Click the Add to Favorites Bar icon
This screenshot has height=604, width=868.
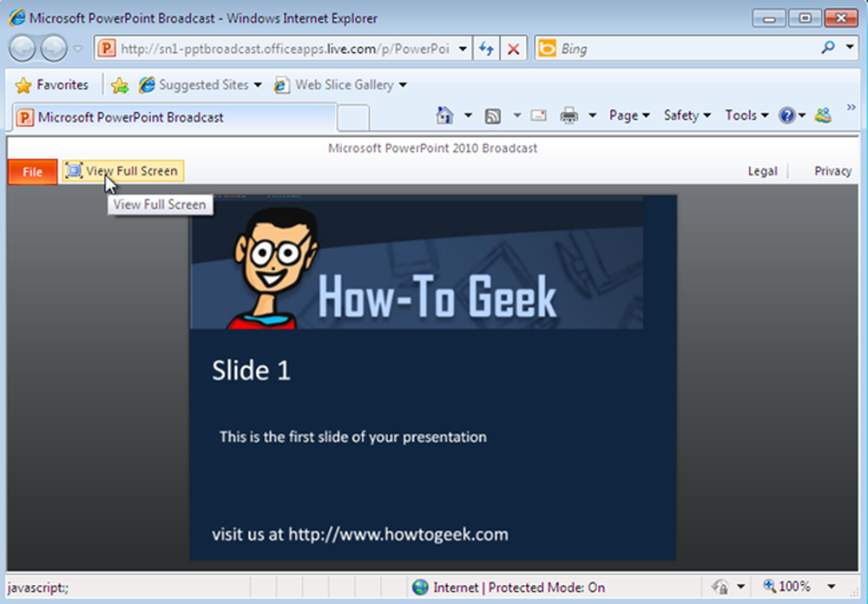120,85
